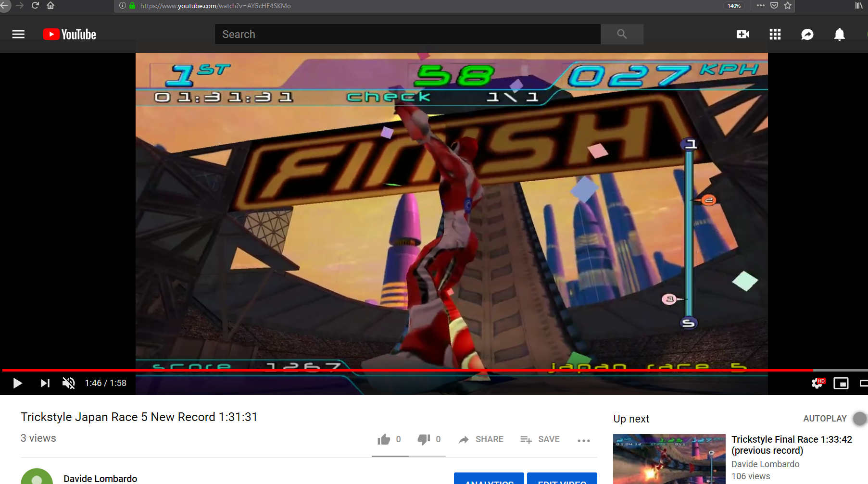Open Trickstyle Final Race up next thumbnail
868x484 pixels.
[669, 459]
